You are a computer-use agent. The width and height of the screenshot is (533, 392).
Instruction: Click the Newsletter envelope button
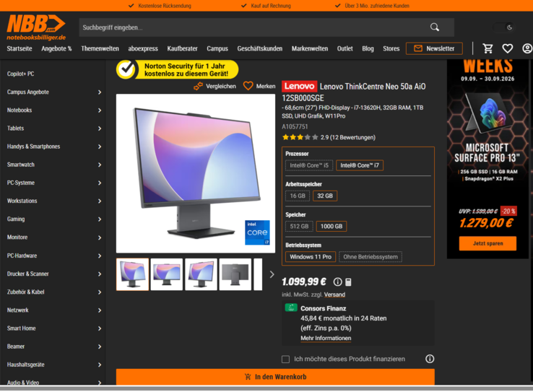coord(434,48)
